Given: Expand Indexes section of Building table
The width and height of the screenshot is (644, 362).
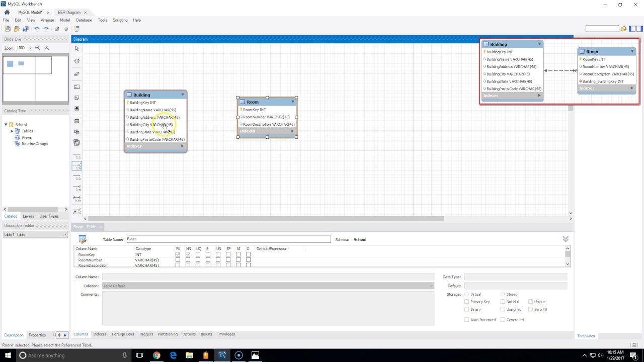Looking at the screenshot, I should coord(183,146).
